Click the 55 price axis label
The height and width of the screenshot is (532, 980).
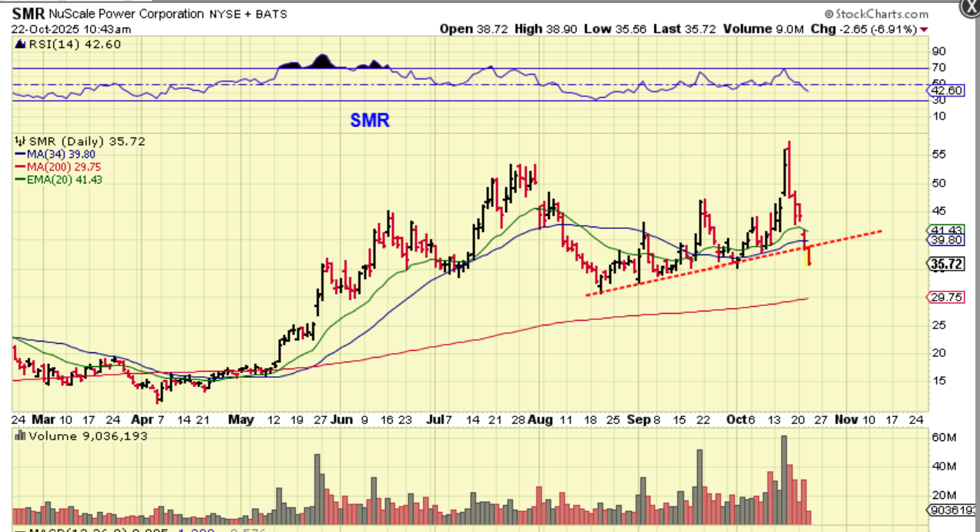pos(939,154)
